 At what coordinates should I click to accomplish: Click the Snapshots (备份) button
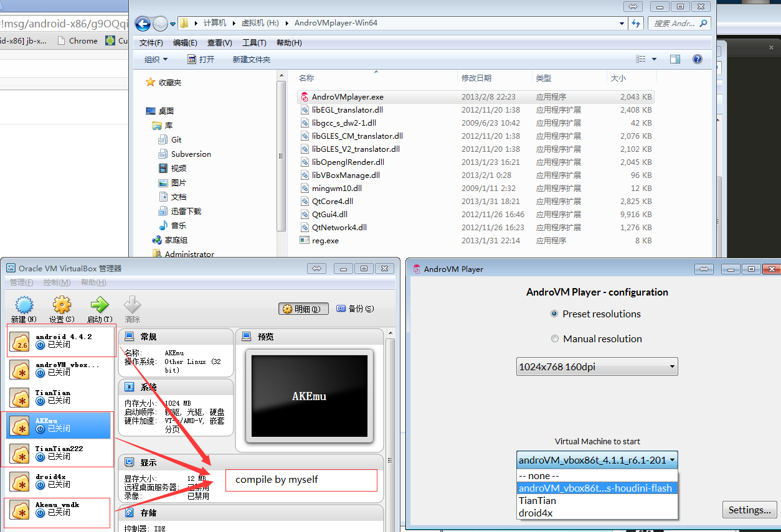point(355,309)
